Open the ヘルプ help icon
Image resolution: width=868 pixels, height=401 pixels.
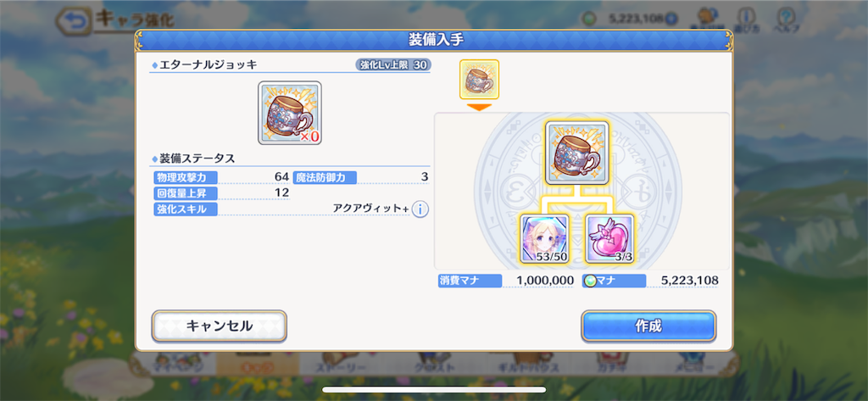tap(783, 19)
